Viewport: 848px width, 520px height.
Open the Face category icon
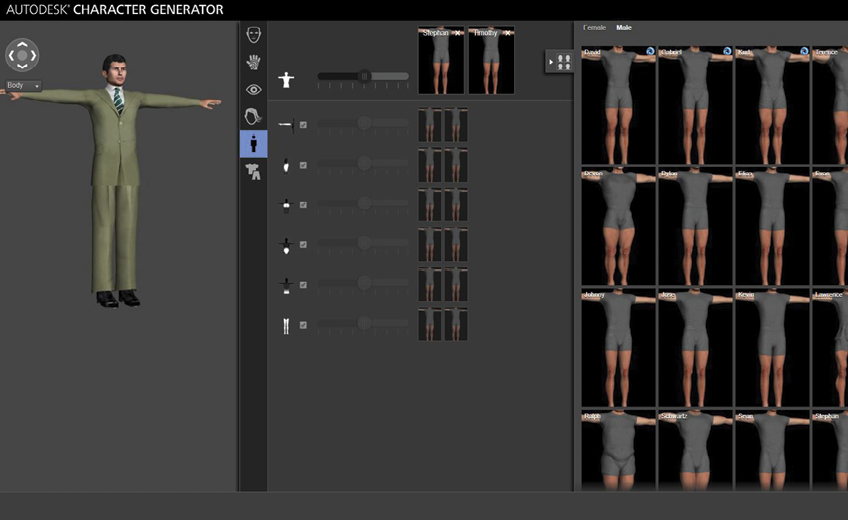point(253,35)
